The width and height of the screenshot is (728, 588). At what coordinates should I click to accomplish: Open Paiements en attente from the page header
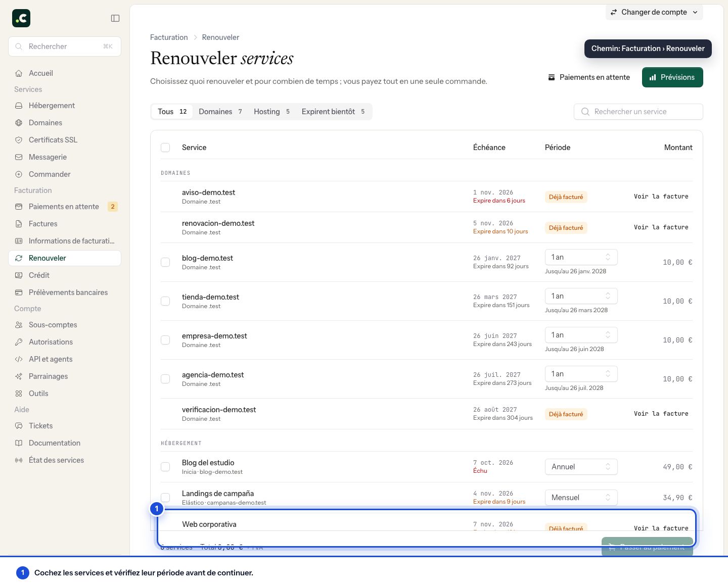(x=589, y=77)
